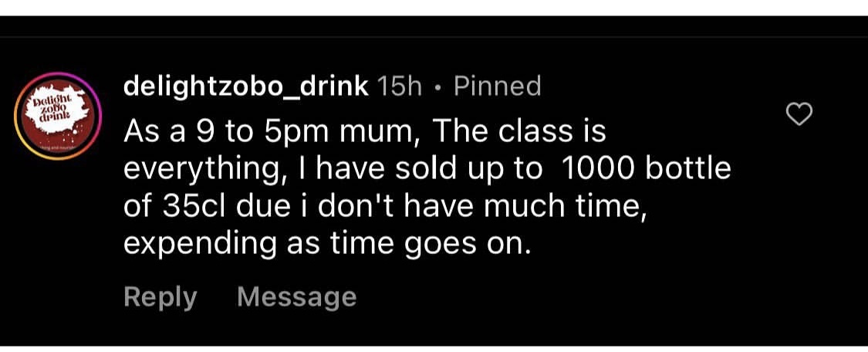Click the first comment line about 9 to 5pm mum
868x352 pixels.
pyautogui.click(x=365, y=131)
